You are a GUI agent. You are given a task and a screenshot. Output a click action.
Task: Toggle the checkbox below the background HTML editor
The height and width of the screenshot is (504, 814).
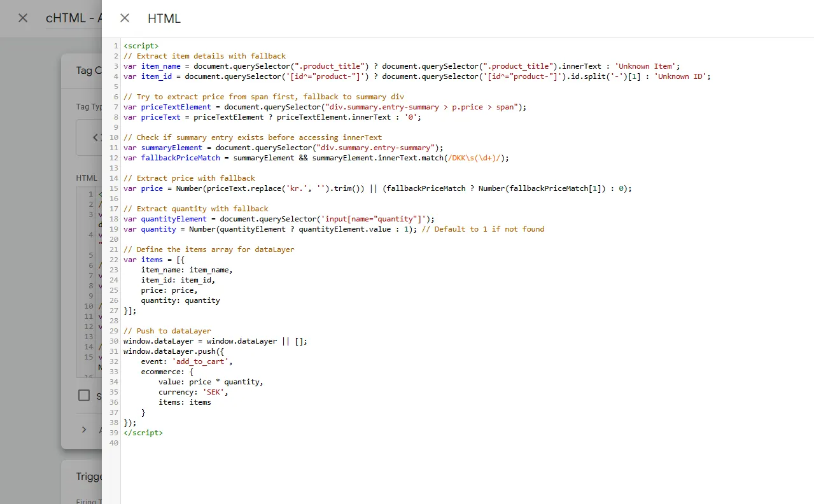(84, 395)
